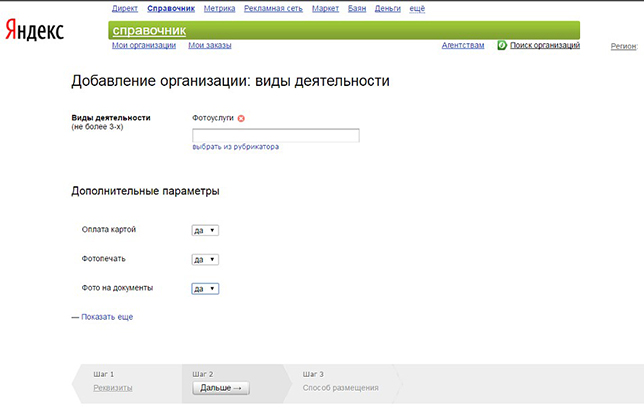
Task: Click the Фотоуслуги activity label
Action: [212, 118]
